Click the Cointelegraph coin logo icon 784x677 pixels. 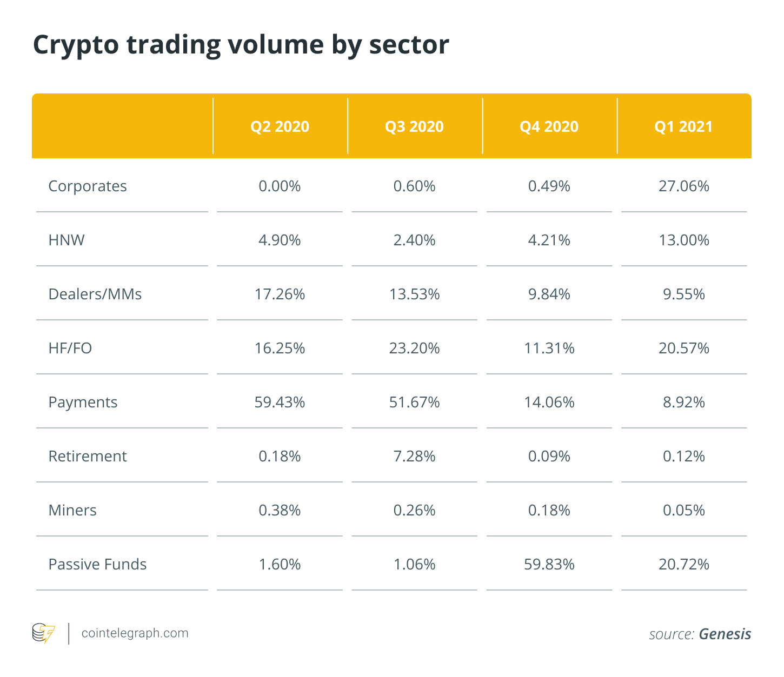pyautogui.click(x=43, y=633)
